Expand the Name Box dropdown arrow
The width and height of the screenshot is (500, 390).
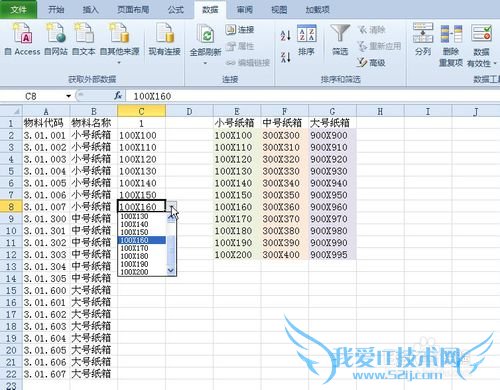point(68,96)
